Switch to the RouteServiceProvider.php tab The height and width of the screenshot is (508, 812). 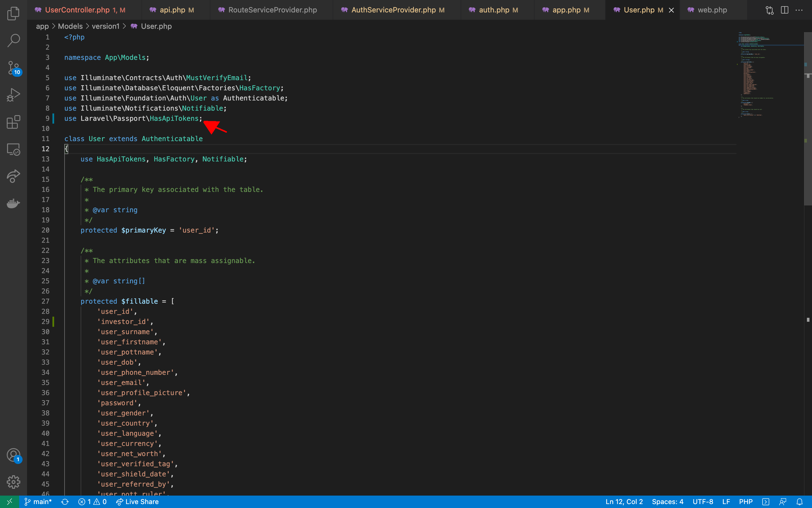(272, 10)
